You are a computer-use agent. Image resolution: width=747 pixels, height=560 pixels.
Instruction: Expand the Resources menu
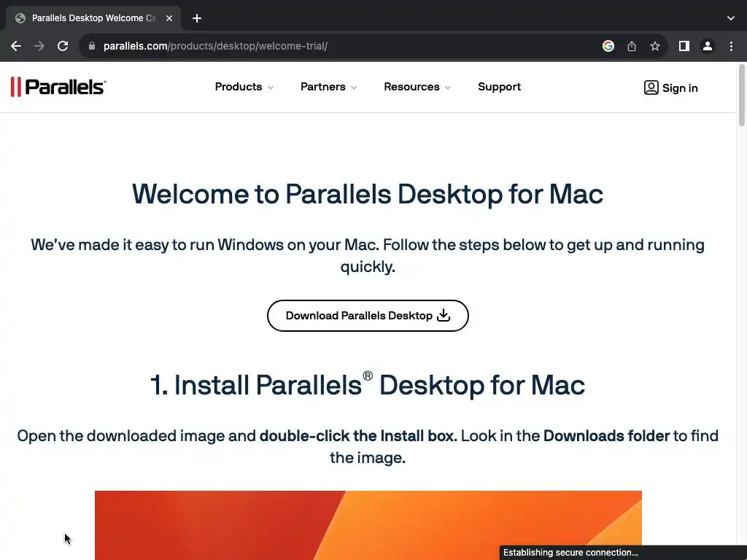point(417,87)
